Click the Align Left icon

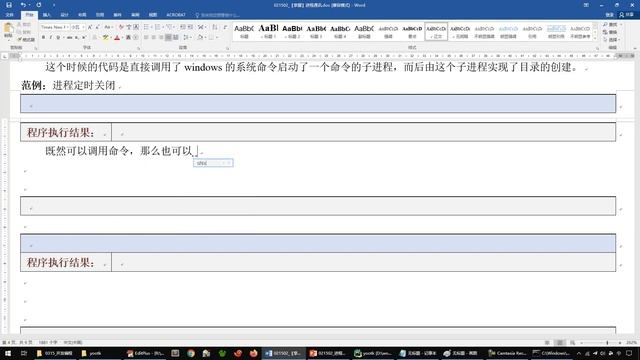[146, 38]
